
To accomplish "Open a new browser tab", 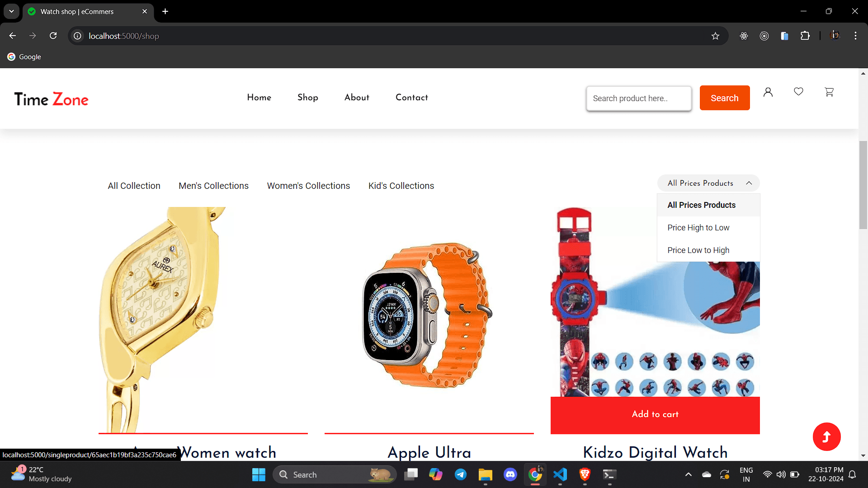I will (x=165, y=11).
